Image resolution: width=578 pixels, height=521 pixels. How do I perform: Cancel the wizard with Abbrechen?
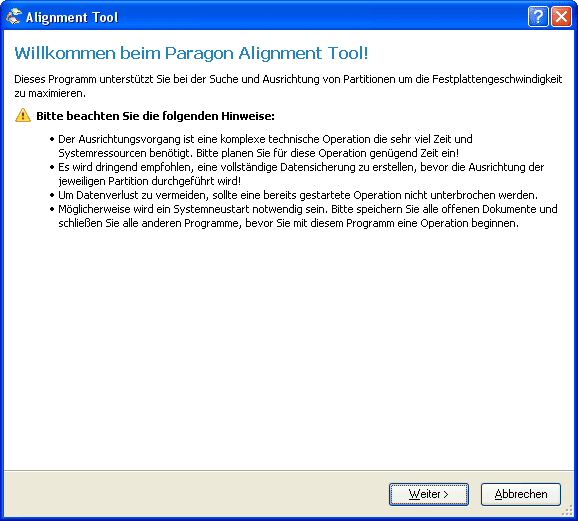pos(520,494)
